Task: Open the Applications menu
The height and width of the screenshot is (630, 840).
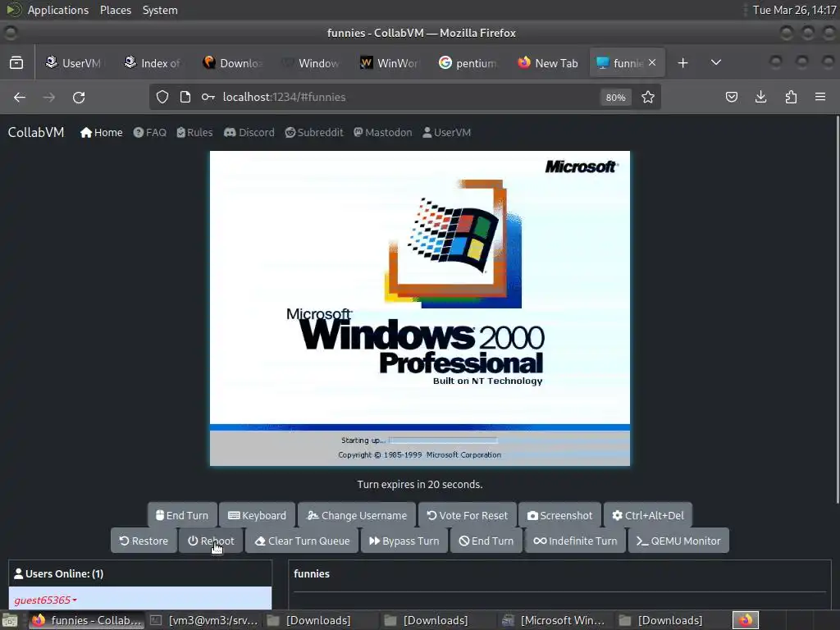Action: coord(58,10)
